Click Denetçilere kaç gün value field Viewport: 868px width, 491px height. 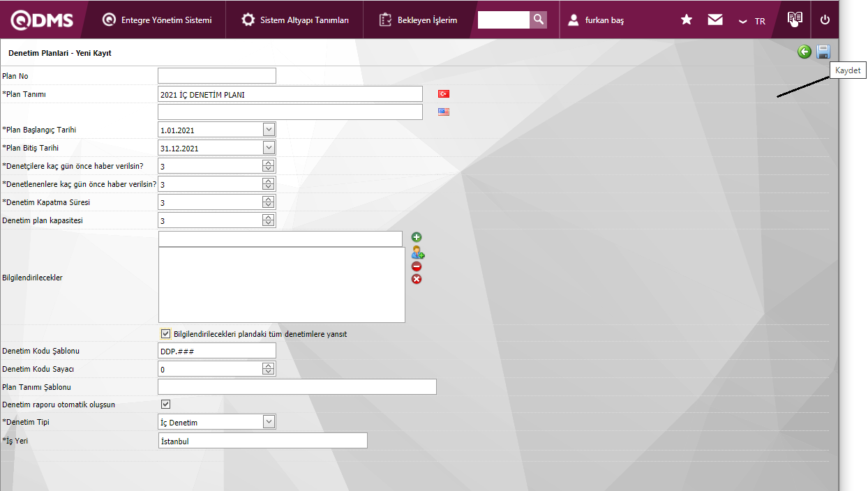[211, 166]
